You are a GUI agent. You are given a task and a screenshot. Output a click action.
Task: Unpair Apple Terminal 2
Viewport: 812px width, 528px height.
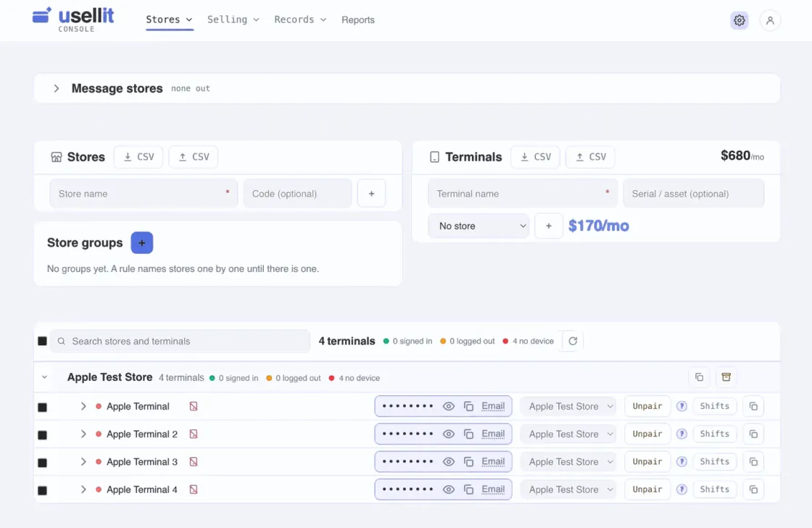tap(647, 434)
